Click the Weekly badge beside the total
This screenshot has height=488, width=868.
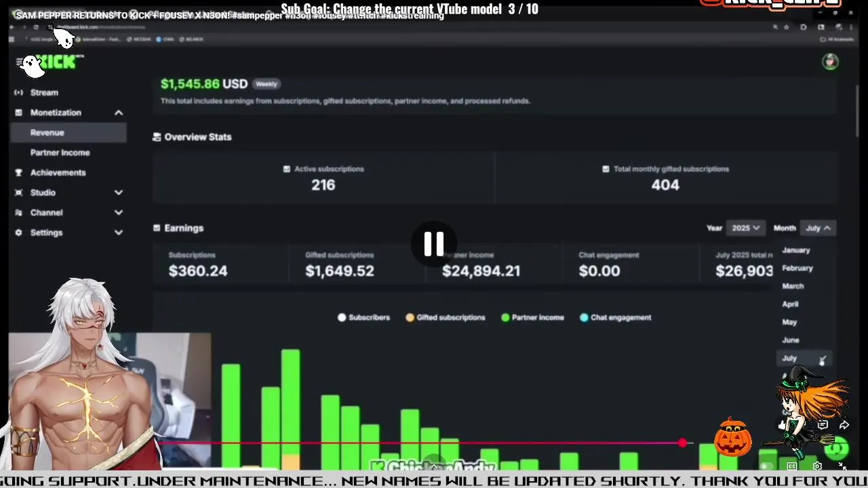tap(267, 84)
